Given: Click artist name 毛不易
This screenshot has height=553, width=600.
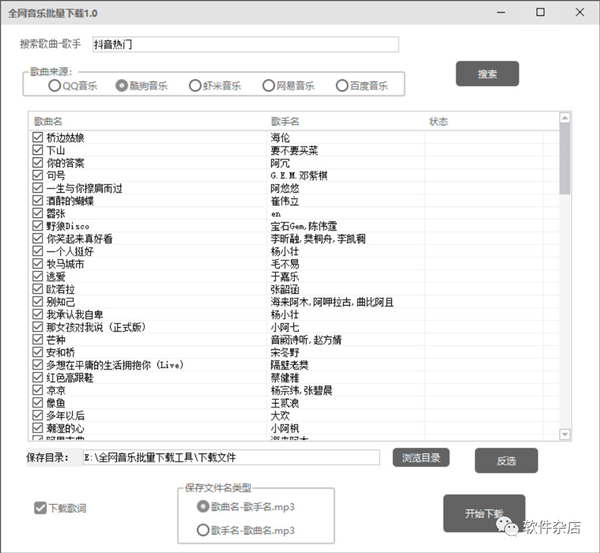Looking at the screenshot, I should tap(285, 264).
